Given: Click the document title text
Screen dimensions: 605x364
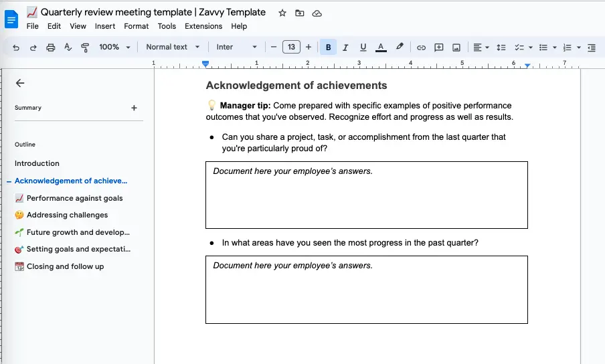Looking at the screenshot, I should (x=153, y=12).
